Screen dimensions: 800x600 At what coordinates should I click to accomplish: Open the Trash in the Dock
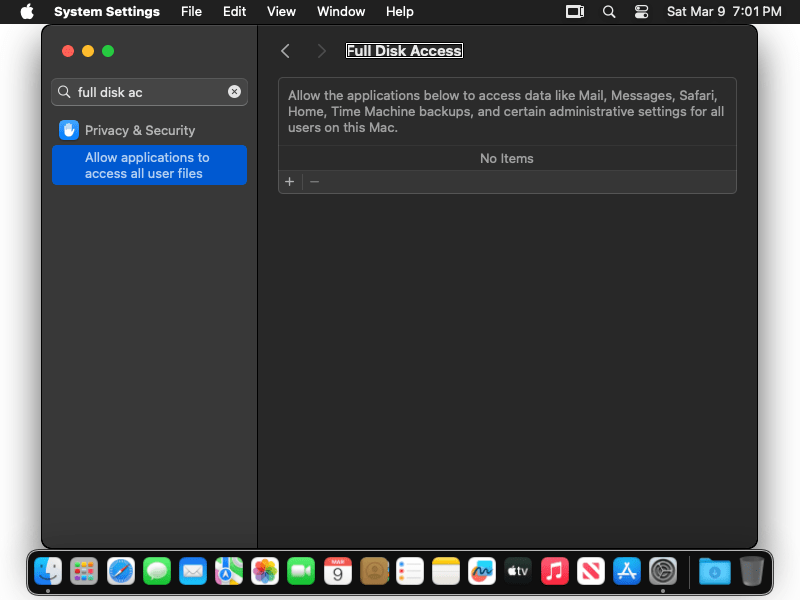click(x=751, y=571)
